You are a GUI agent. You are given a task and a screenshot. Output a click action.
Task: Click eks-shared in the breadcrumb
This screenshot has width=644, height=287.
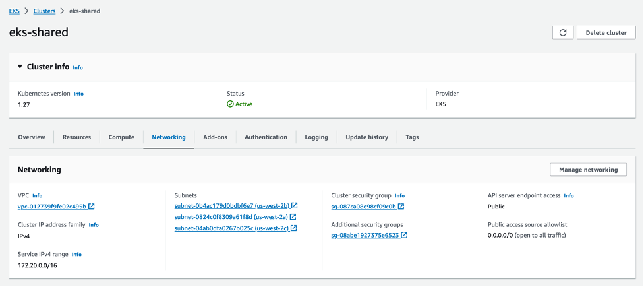[84, 11]
